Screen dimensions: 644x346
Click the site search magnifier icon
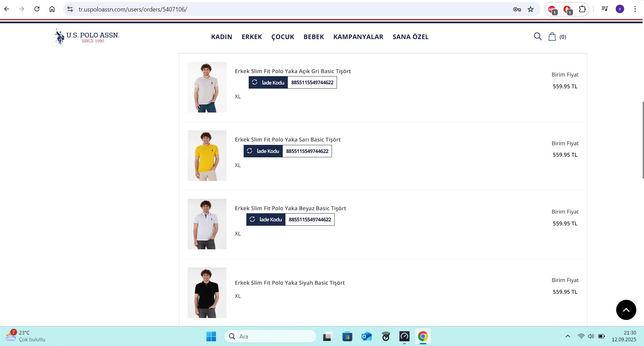538,36
